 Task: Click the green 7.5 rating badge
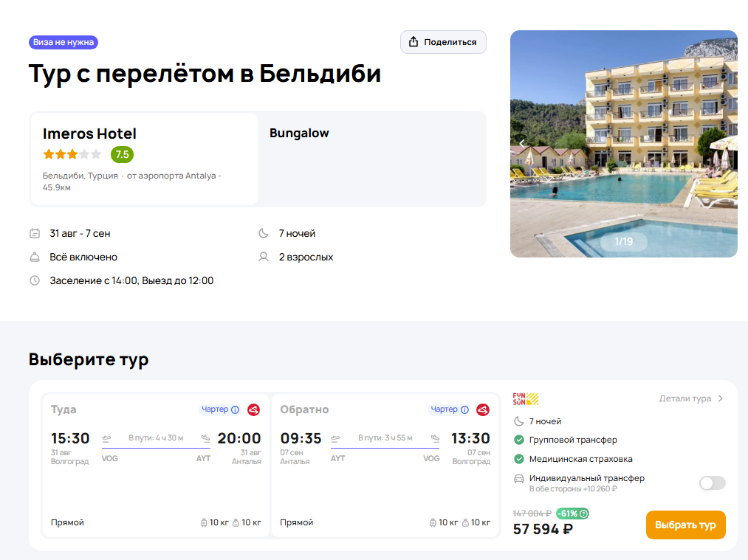coord(122,154)
